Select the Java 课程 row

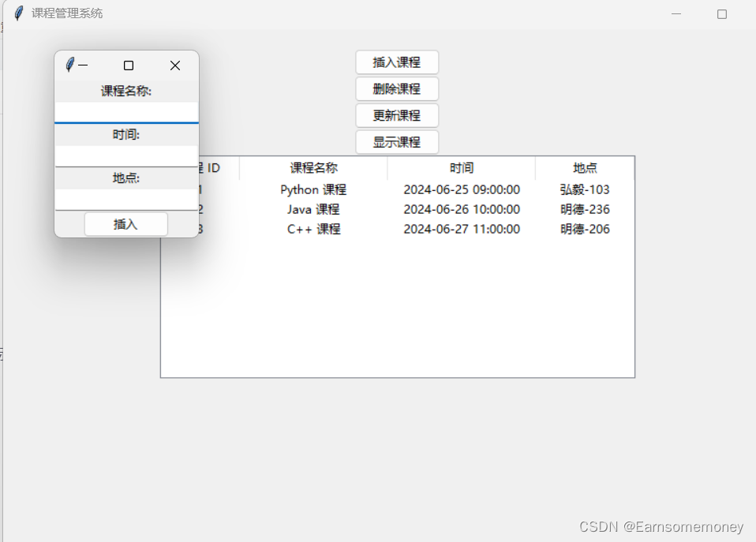click(313, 209)
